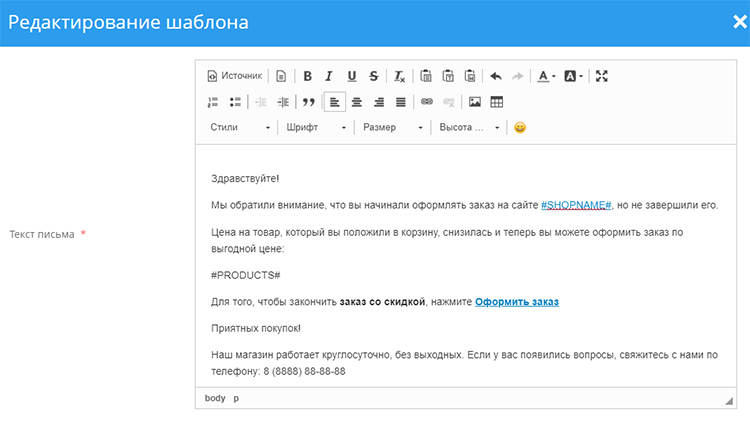The image size is (750, 427).
Task: Toggle italic formatting
Action: tap(329, 76)
